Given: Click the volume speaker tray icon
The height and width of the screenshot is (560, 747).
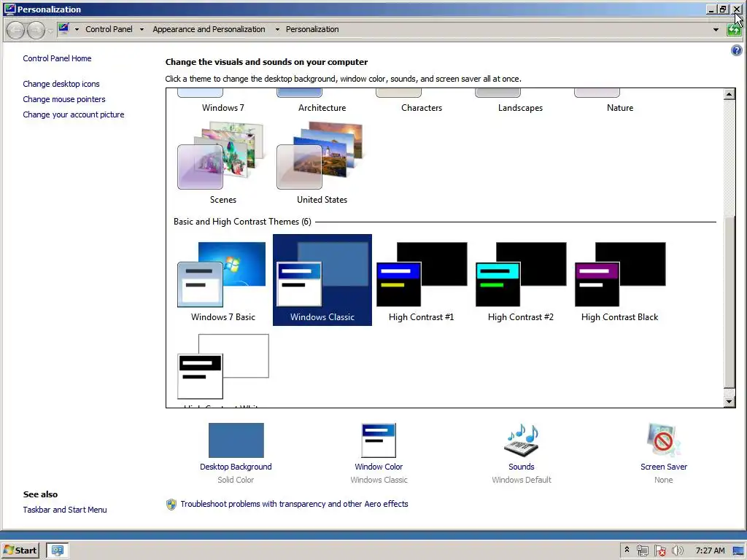Looking at the screenshot, I should tap(677, 551).
